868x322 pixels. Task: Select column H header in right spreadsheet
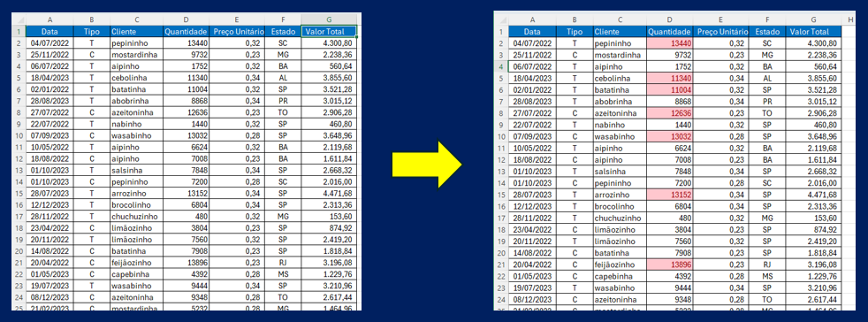(849, 20)
